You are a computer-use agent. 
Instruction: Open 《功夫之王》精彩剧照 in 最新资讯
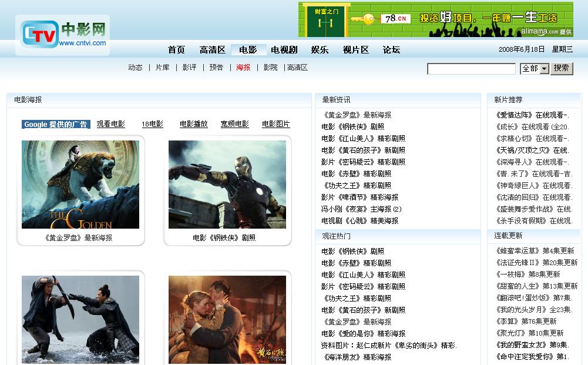(356, 185)
